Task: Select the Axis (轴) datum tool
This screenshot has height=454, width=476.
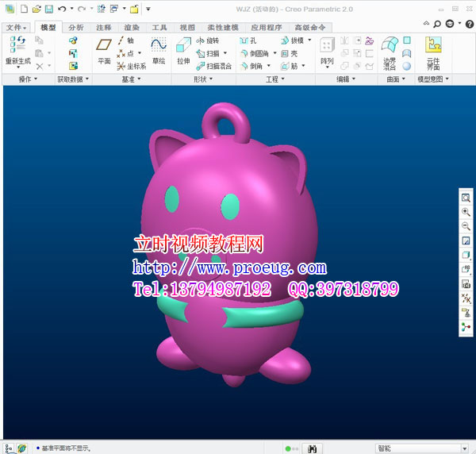Action: coord(126,40)
